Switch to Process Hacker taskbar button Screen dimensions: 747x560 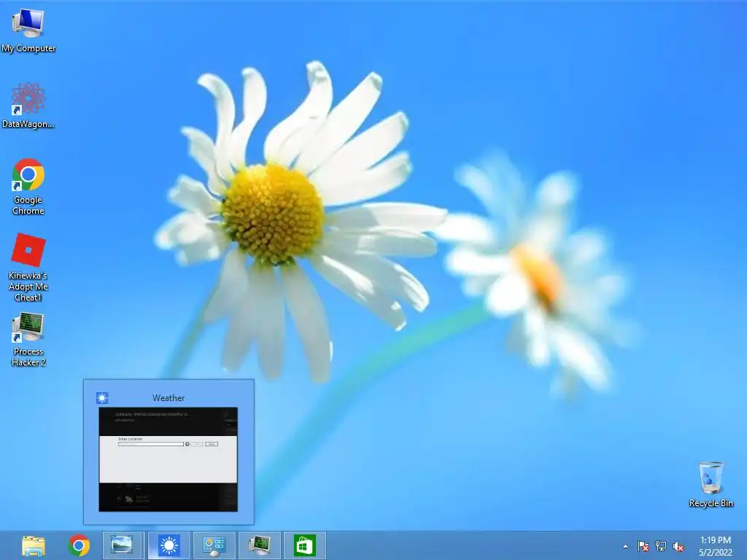click(x=260, y=545)
